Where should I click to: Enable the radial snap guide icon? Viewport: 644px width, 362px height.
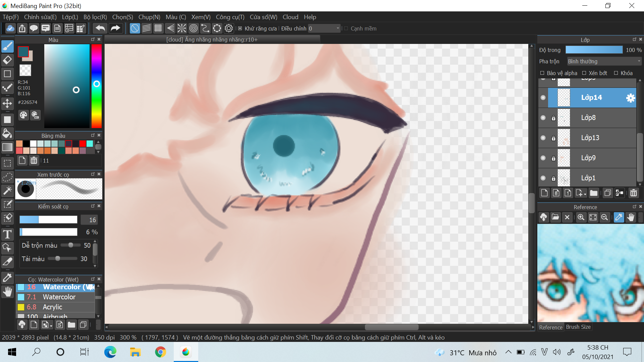pyautogui.click(x=182, y=28)
